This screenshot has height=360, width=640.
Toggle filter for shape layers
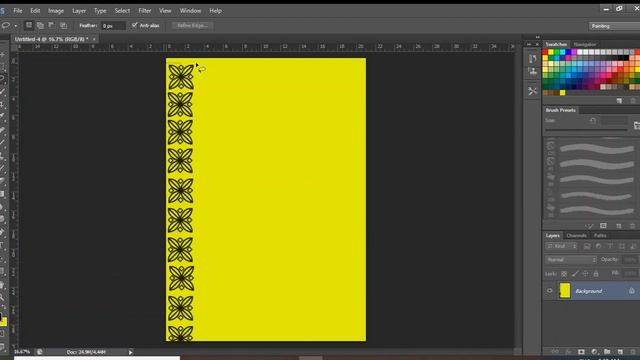pyautogui.click(x=622, y=246)
